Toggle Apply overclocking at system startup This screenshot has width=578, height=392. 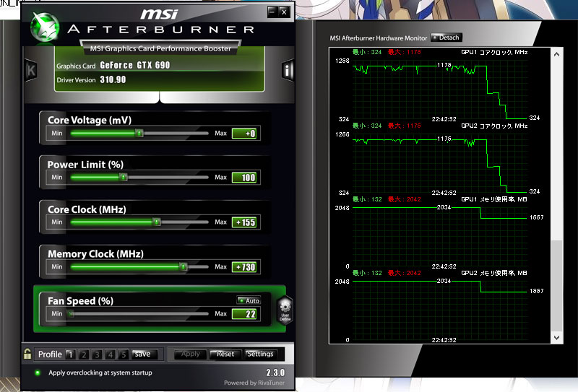38,373
